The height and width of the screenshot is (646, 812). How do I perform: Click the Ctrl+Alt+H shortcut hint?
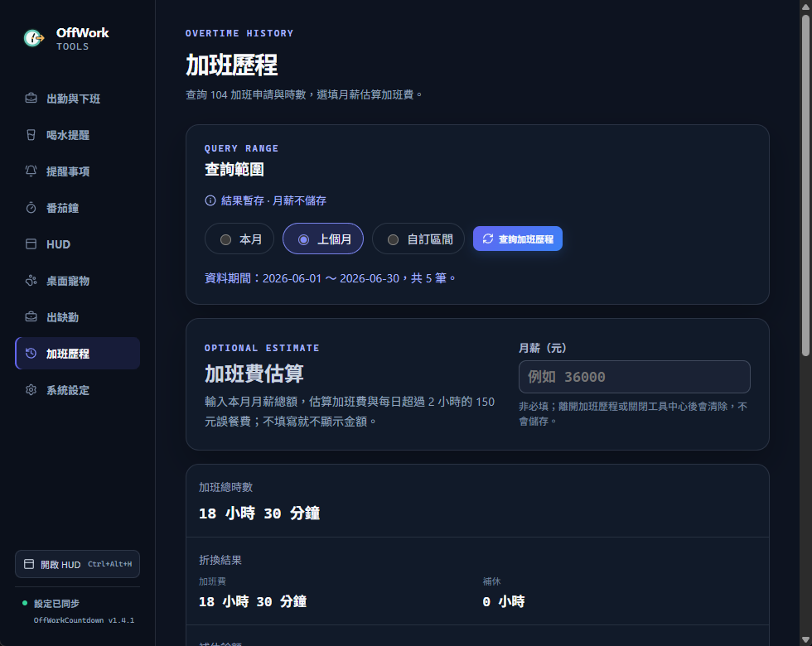pyautogui.click(x=109, y=564)
